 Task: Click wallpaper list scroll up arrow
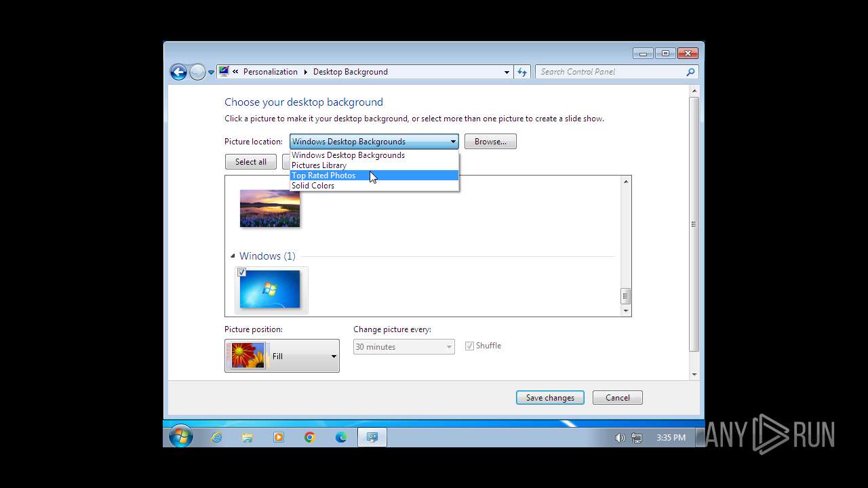[x=626, y=182]
